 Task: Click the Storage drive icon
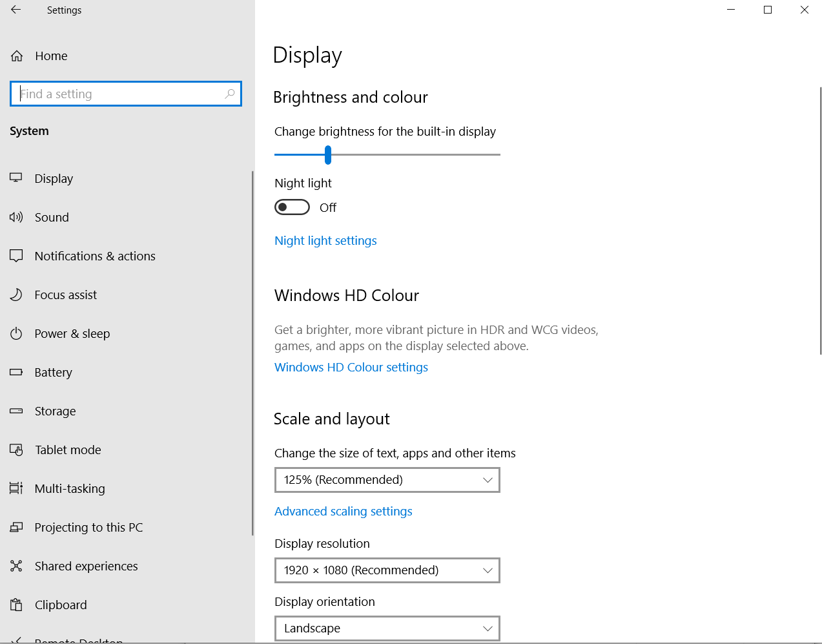click(x=16, y=411)
